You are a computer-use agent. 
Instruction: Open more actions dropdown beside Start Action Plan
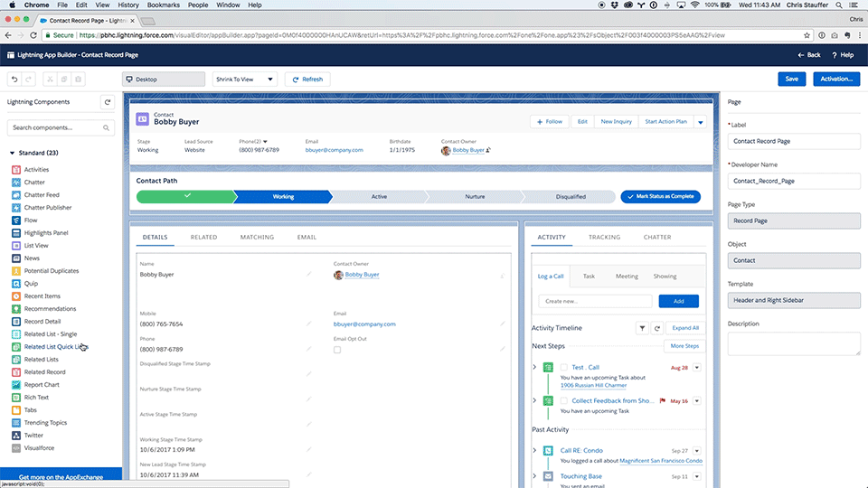click(x=700, y=122)
